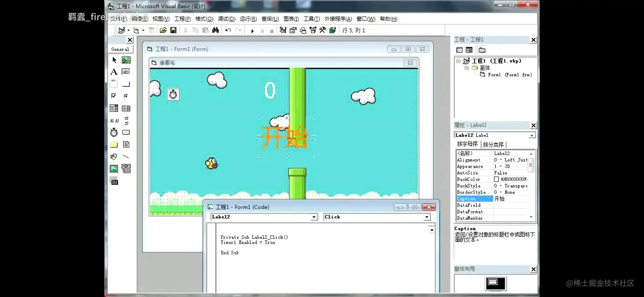Select the DriveListBox control tool
Screen dimensions: 644x297
pos(126,133)
